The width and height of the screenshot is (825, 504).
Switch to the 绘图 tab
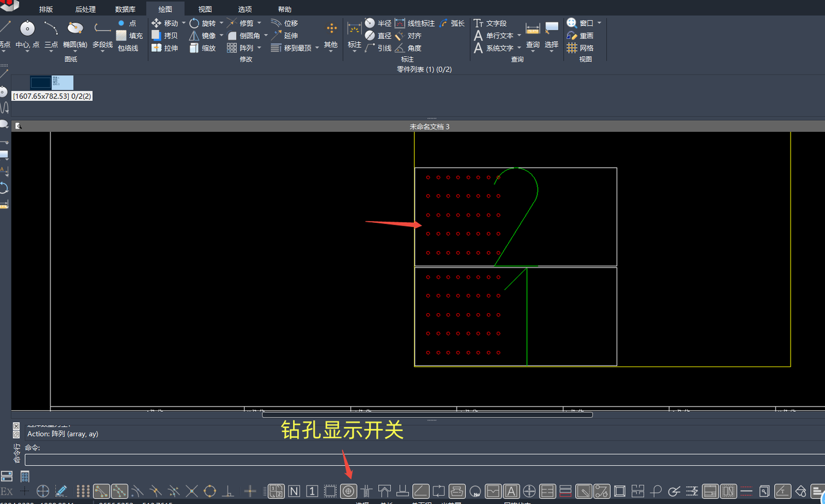[165, 9]
